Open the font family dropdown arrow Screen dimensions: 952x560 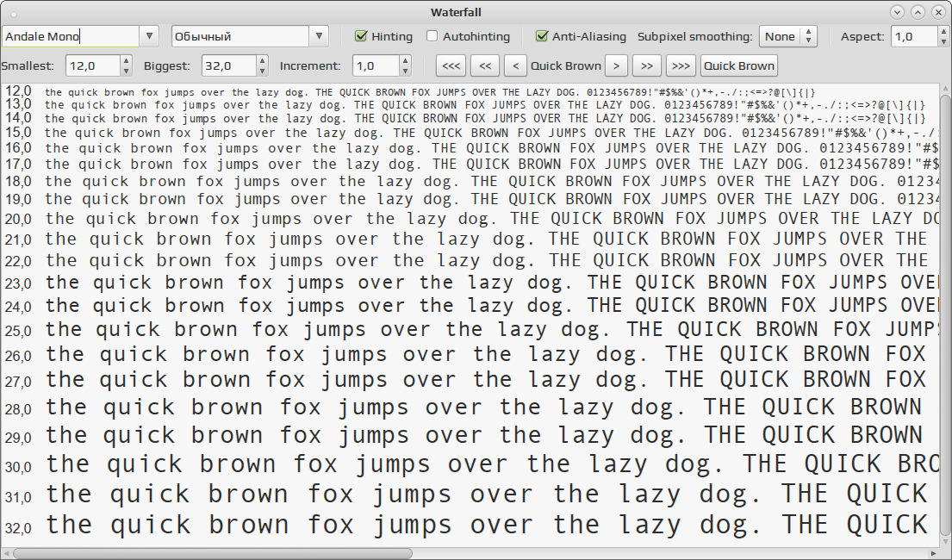tap(149, 36)
